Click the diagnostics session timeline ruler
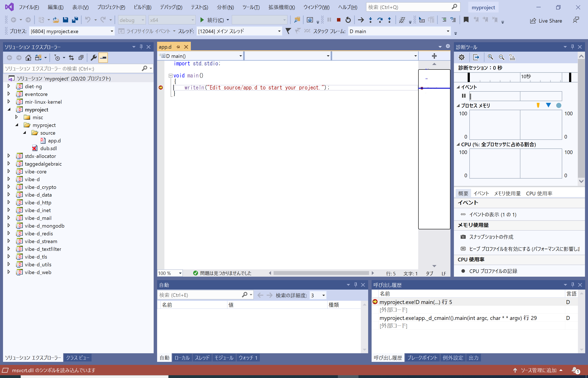The image size is (588, 378). 516,77
